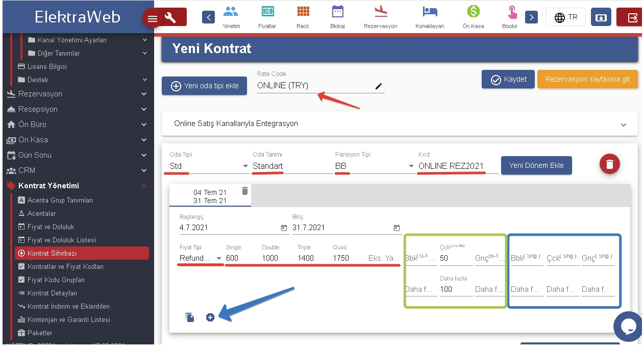Open Kontratlar ve Fiyat Kodları menu item
The image size is (644, 348).
[x=65, y=266]
